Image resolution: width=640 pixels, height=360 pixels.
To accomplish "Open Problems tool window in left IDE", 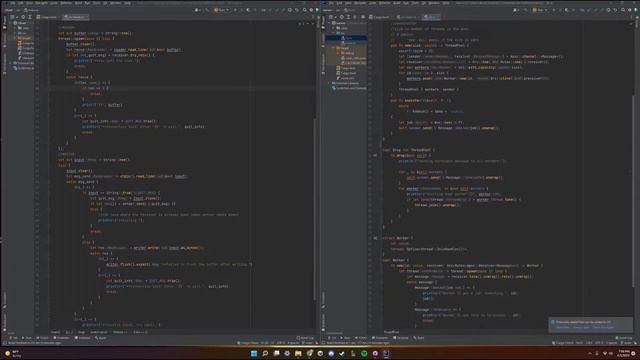I will [61, 338].
